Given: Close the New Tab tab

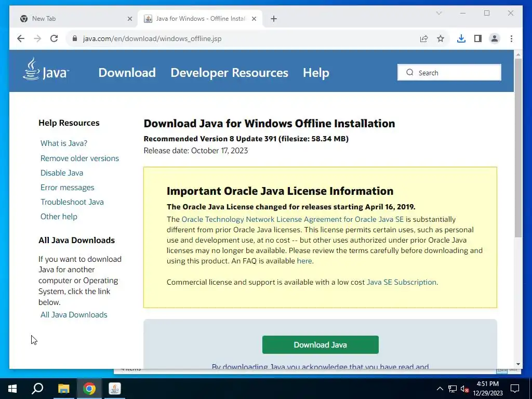Looking at the screenshot, I should (129, 19).
